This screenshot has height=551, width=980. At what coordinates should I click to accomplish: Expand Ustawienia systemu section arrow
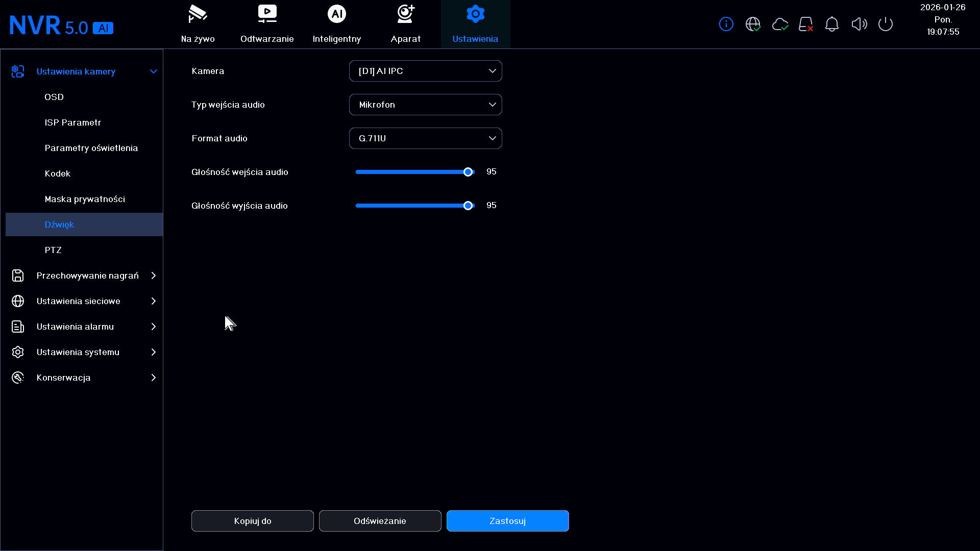click(153, 352)
